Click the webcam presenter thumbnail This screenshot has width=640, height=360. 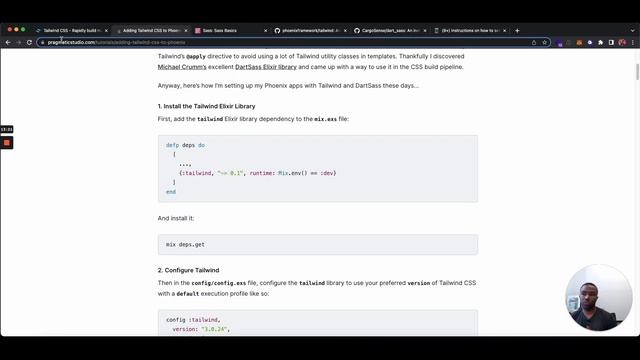click(x=599, y=298)
